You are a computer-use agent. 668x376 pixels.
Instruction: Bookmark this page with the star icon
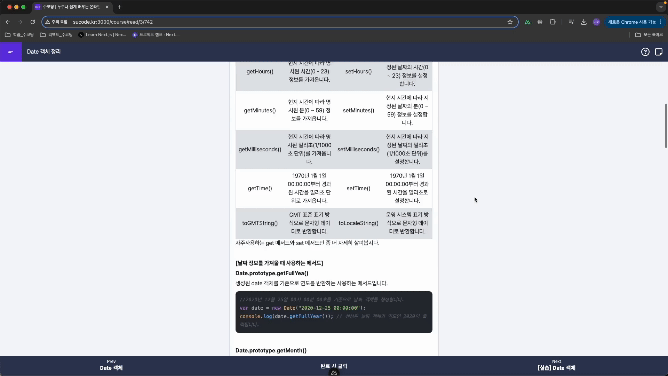coord(510,22)
